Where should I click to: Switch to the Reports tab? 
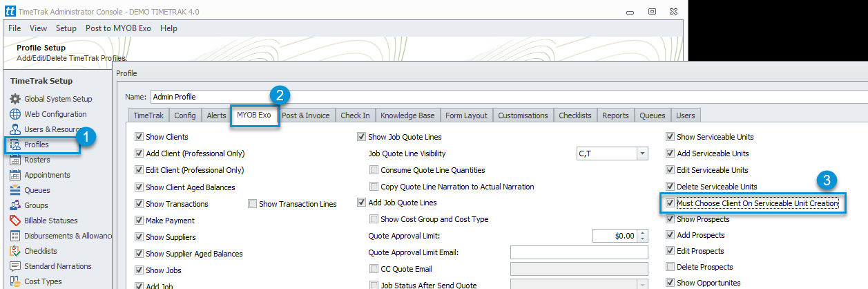point(615,115)
